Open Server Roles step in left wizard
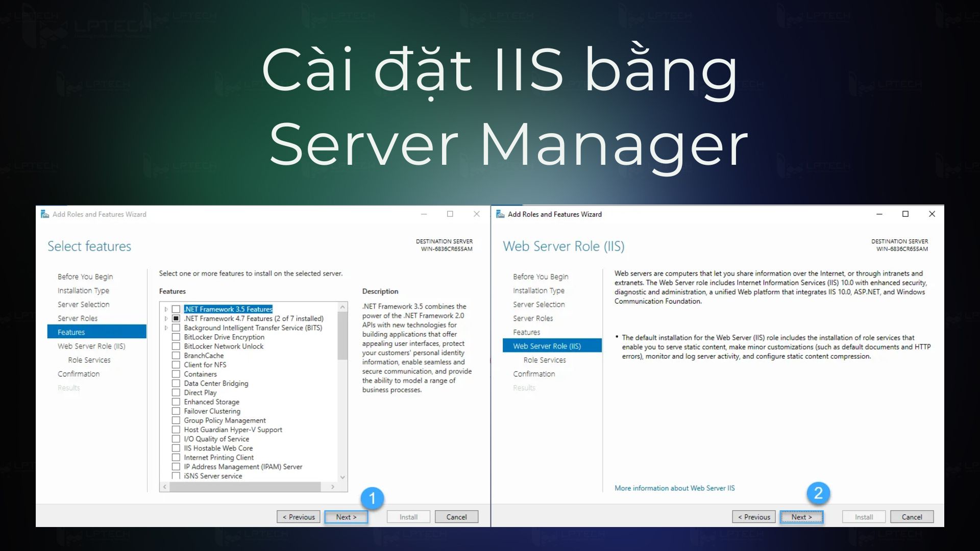Screen dimensions: 980x551 78,318
